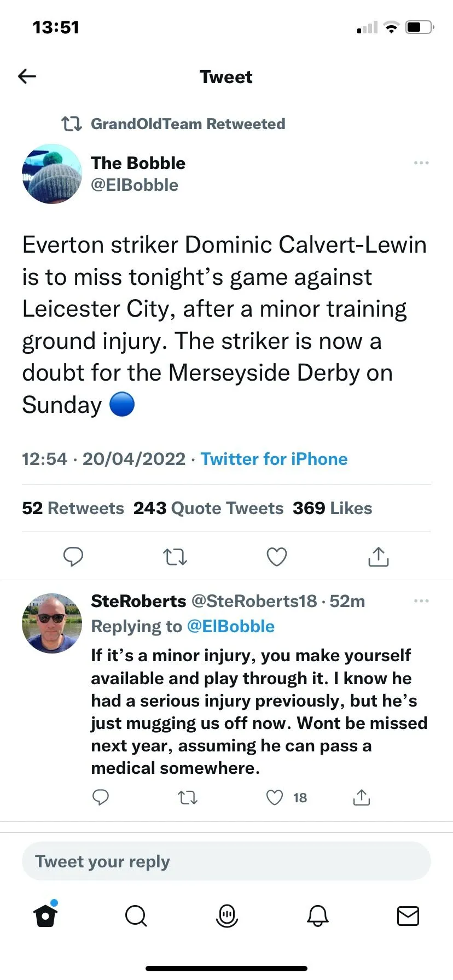The width and height of the screenshot is (453, 980).
Task: Open the Spaces microphone tab
Action: [x=226, y=915]
